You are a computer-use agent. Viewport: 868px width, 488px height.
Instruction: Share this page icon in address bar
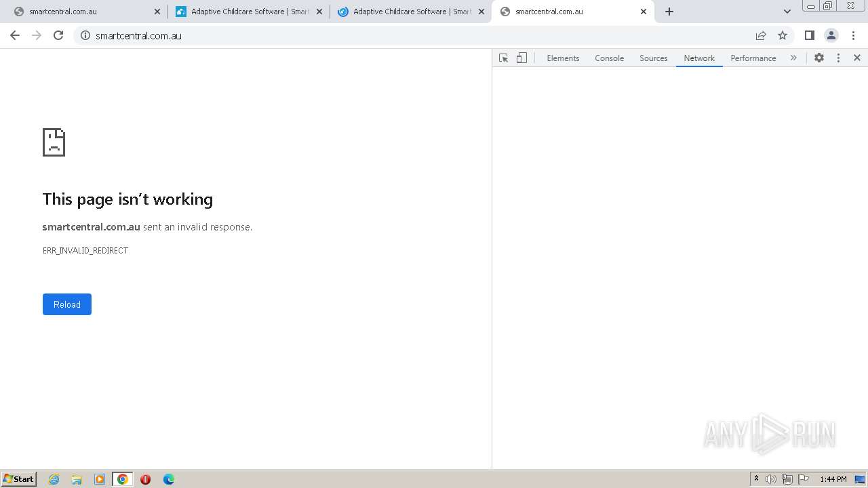[761, 35]
